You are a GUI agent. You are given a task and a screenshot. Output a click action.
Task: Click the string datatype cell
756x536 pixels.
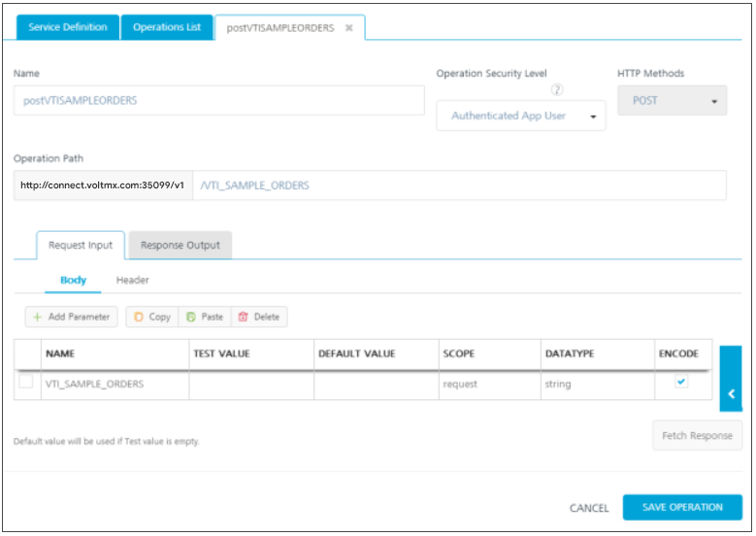tap(598, 385)
